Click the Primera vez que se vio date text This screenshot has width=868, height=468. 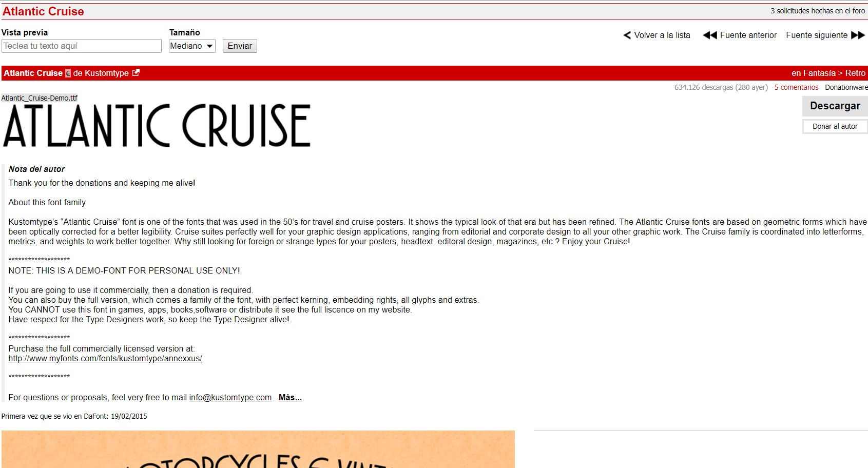pyautogui.click(x=74, y=416)
